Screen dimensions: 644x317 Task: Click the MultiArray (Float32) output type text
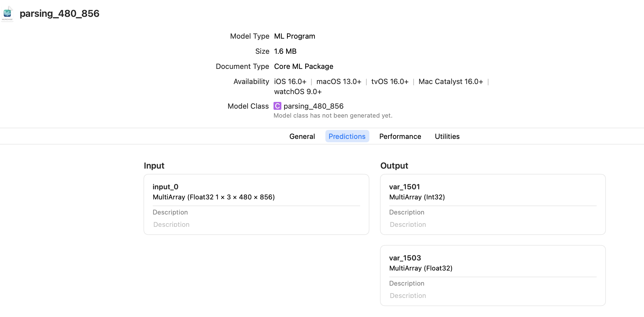[421, 268]
